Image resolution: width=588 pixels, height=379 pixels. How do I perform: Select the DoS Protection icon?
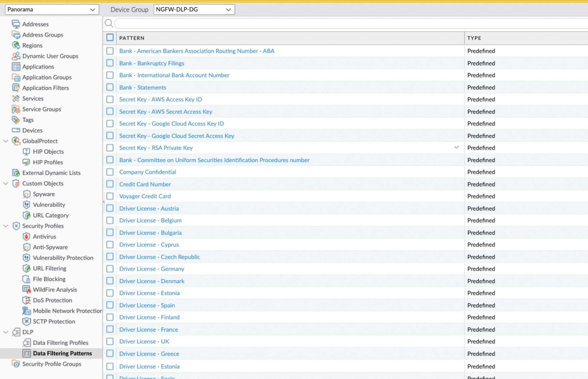[x=27, y=300]
